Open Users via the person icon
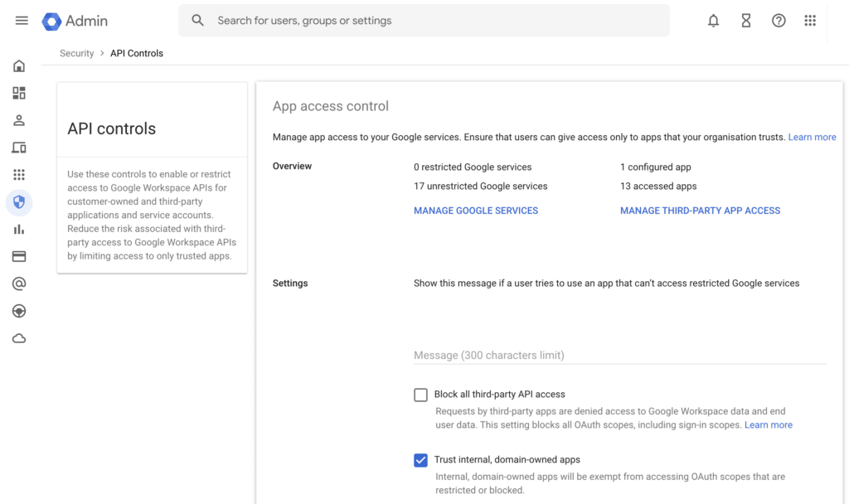Image resolution: width=849 pixels, height=504 pixels. pyautogui.click(x=19, y=120)
